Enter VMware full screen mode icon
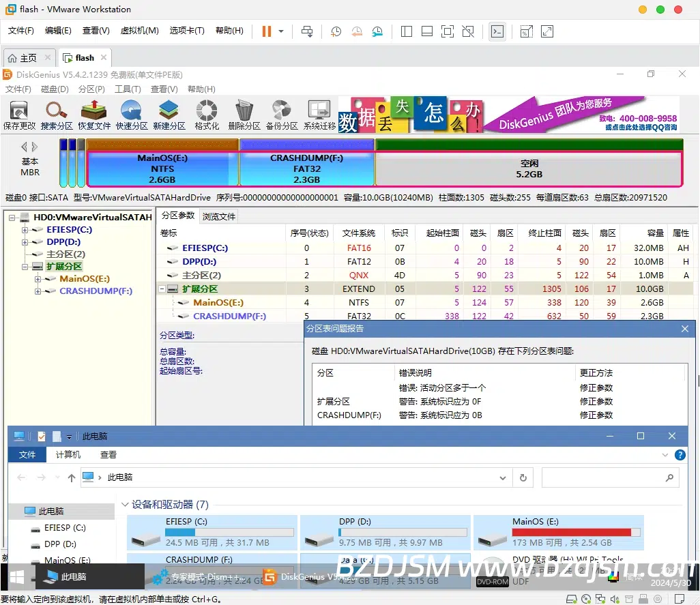 pyautogui.click(x=448, y=31)
